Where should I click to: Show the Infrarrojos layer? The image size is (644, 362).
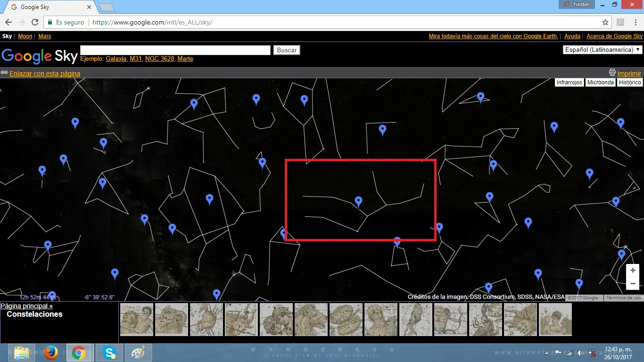[570, 82]
